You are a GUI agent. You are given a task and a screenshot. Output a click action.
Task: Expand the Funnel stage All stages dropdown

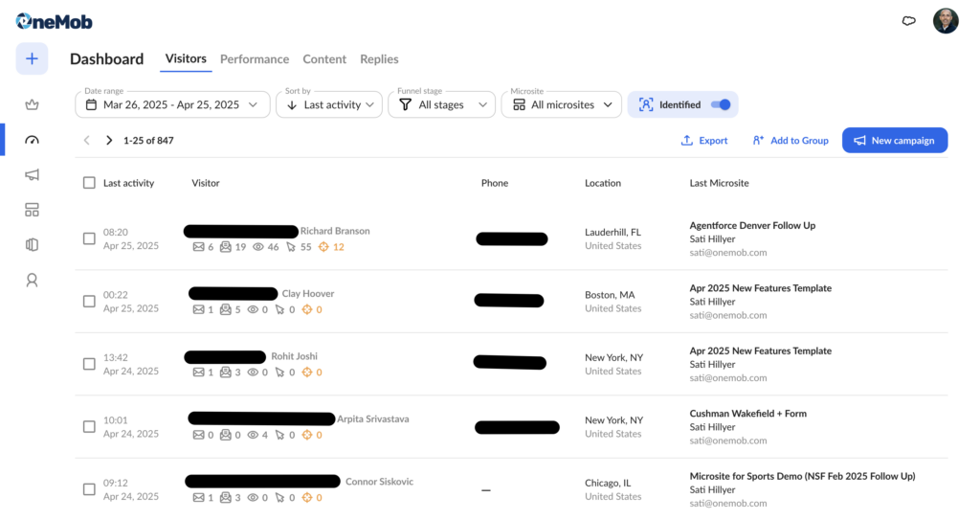tap(441, 105)
